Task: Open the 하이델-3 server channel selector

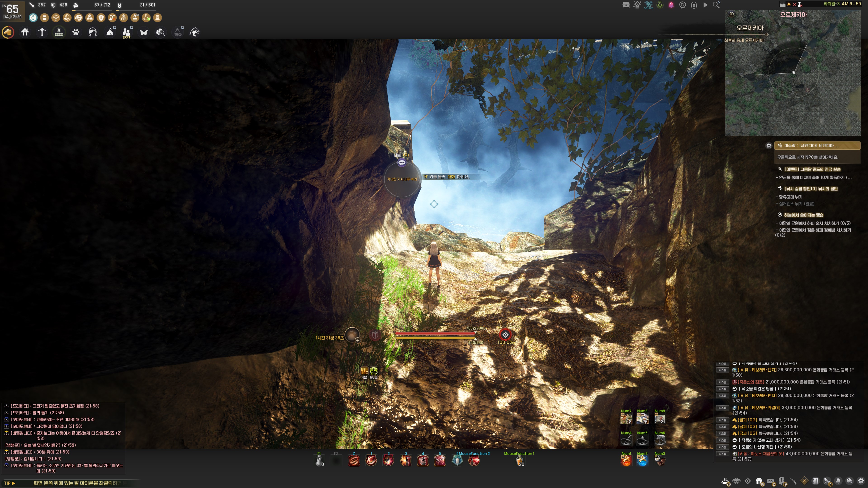Action: point(831,4)
